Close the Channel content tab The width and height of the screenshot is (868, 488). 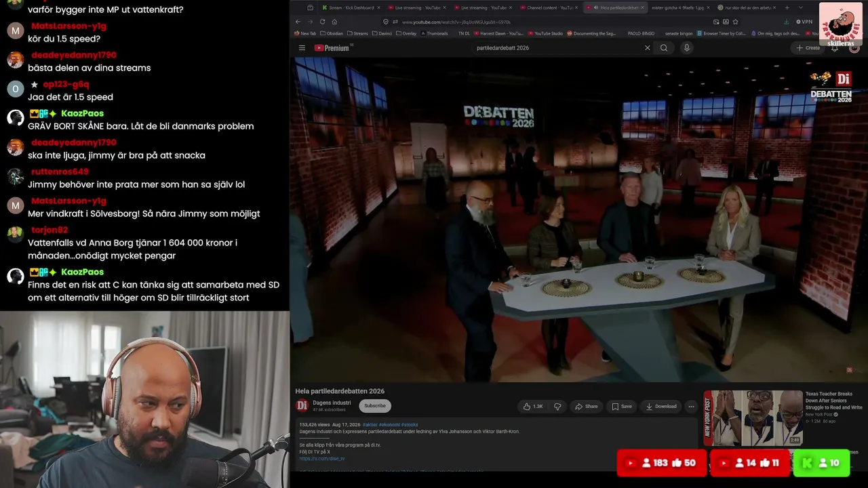click(x=576, y=7)
